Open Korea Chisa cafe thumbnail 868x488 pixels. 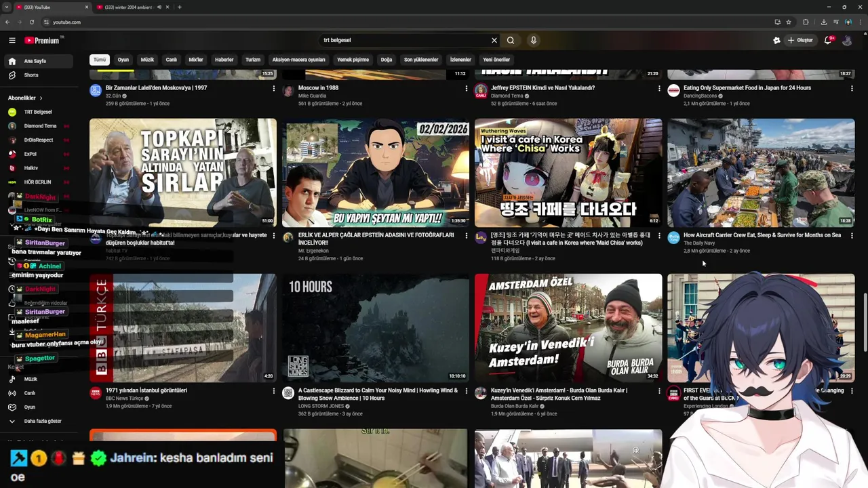point(568,173)
